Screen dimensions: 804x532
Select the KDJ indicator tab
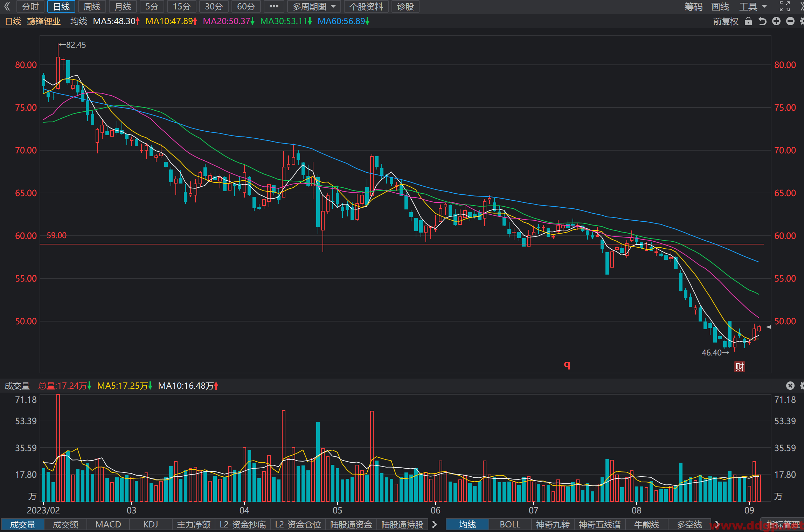(x=151, y=525)
